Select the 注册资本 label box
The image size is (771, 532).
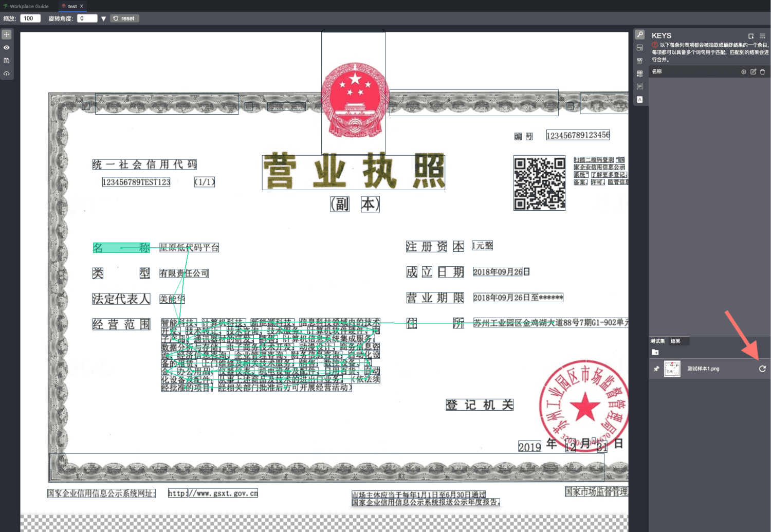point(435,247)
